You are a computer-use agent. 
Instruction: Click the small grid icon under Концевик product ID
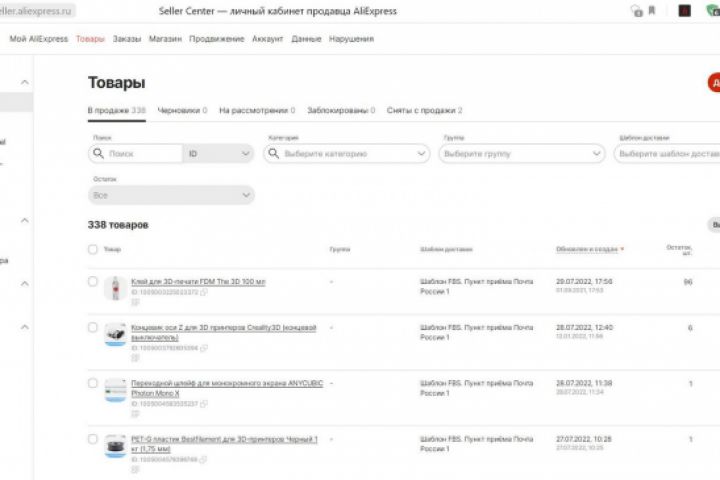[135, 358]
